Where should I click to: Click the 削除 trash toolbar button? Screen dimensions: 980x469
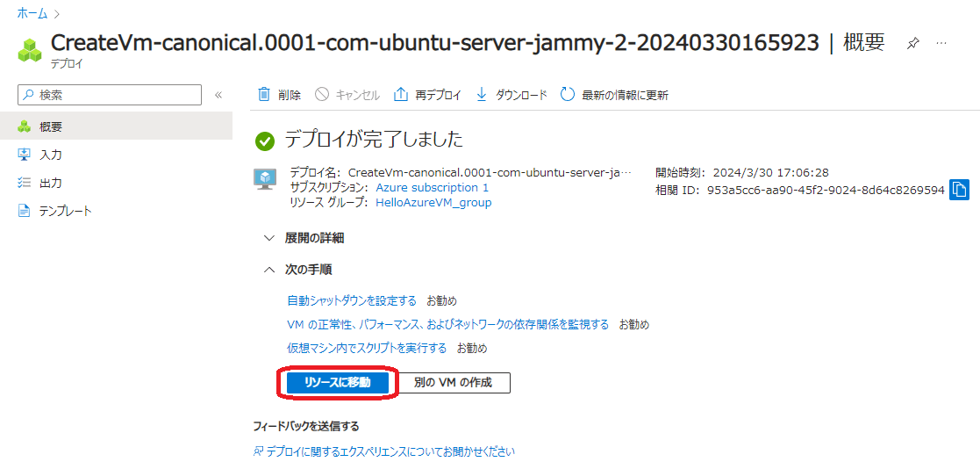pos(279,95)
